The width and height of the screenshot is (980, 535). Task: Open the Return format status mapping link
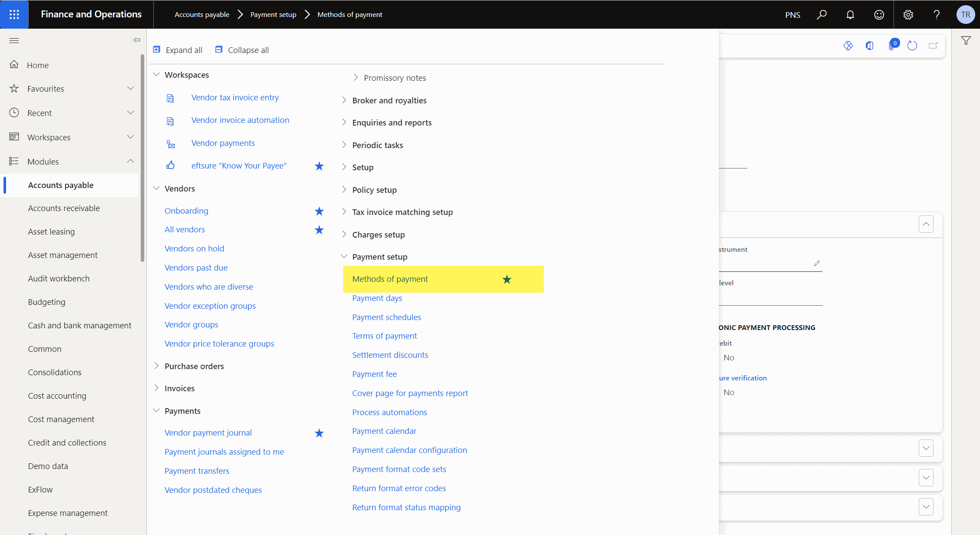pyautogui.click(x=406, y=507)
